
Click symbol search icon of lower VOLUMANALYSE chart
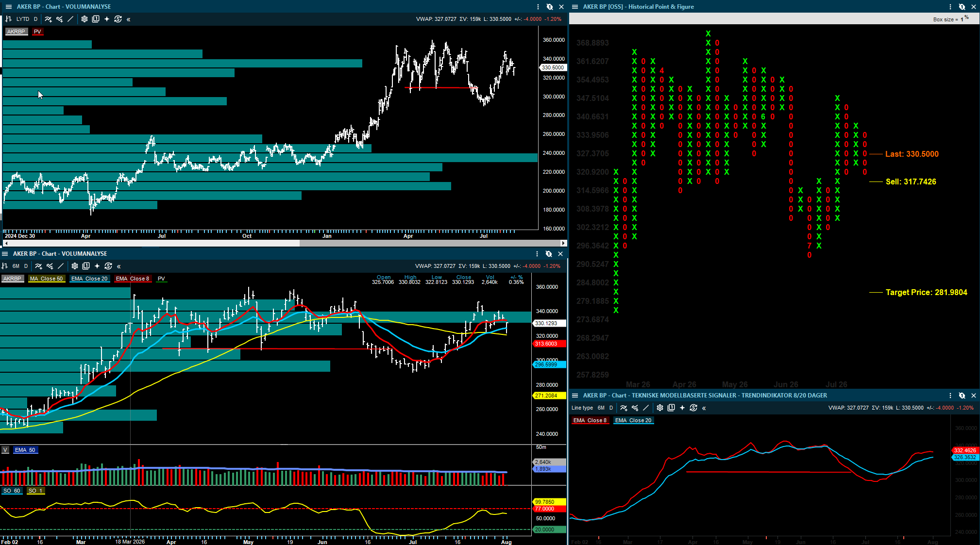tap(549, 254)
